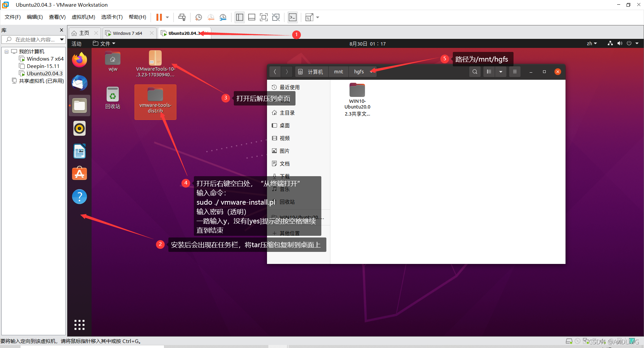This screenshot has width=644, height=348.
Task: Open the VMware console view icon
Action: [x=292, y=17]
